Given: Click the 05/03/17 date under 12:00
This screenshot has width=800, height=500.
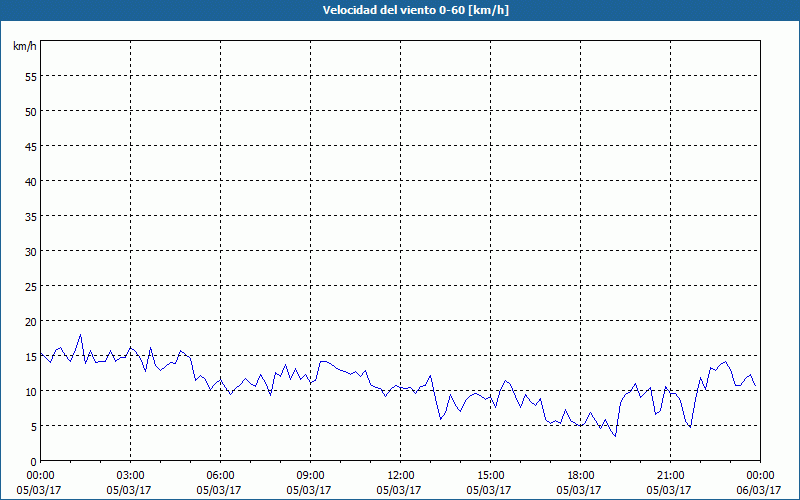Looking at the screenshot, I should click(x=399, y=490).
